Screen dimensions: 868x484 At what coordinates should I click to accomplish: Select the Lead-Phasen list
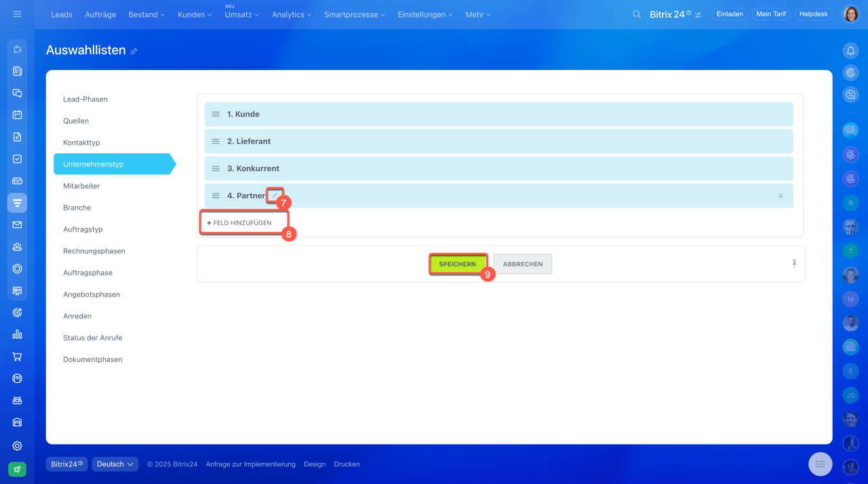click(x=85, y=99)
